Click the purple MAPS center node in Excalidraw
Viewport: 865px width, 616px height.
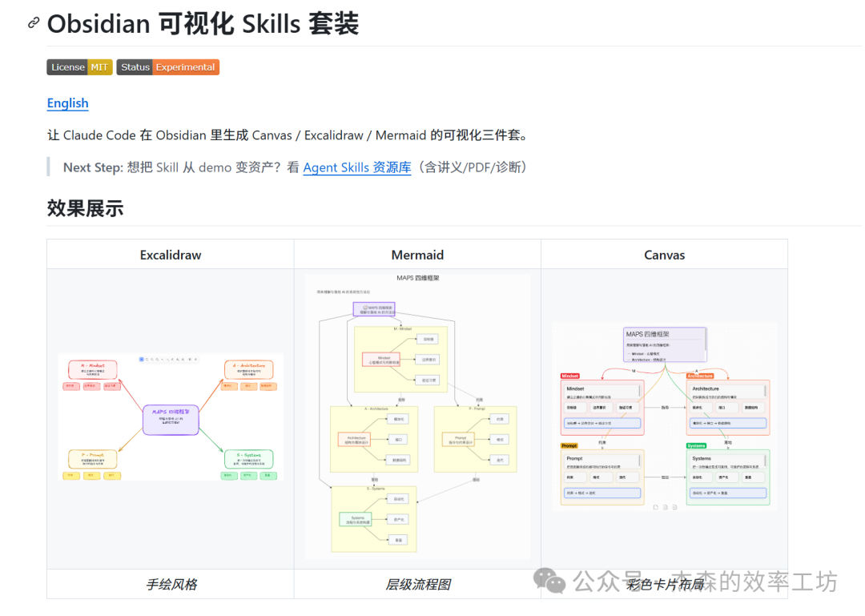coord(170,420)
